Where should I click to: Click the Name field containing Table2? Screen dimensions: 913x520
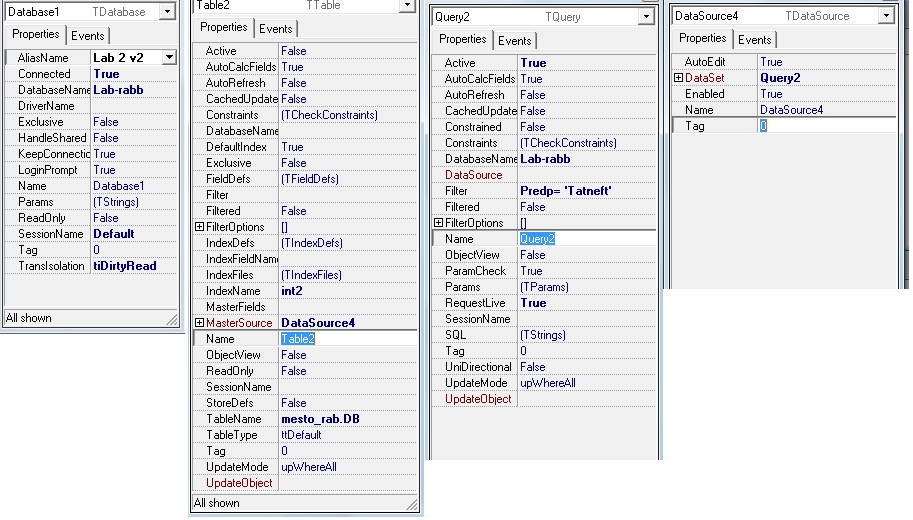347,339
